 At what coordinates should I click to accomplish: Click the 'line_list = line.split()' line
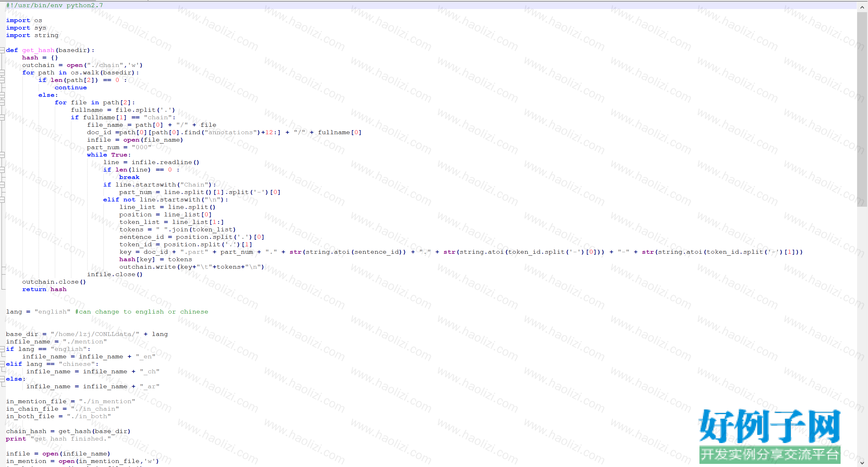click(x=168, y=207)
